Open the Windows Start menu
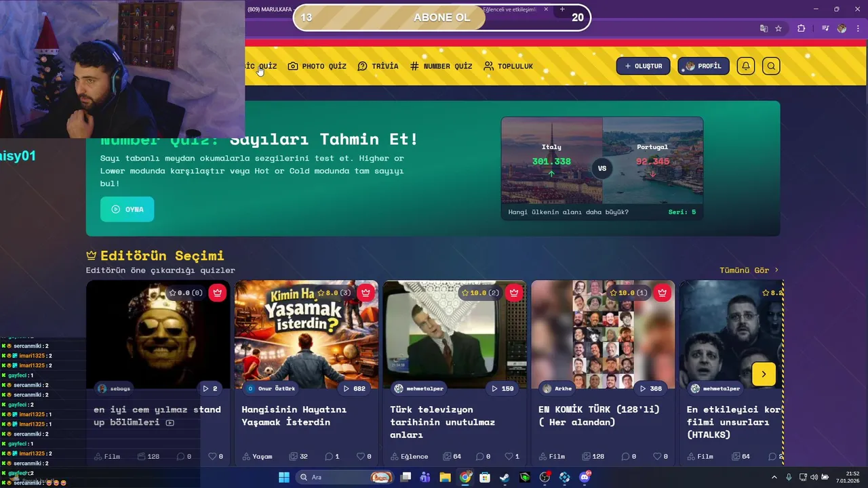Image resolution: width=868 pixels, height=488 pixels. point(284,477)
